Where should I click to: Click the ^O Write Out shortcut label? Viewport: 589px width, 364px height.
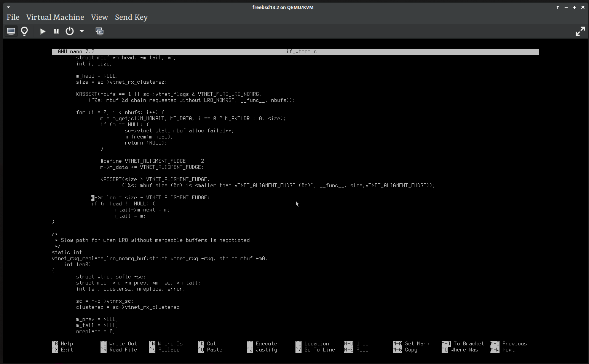pyautogui.click(x=119, y=343)
